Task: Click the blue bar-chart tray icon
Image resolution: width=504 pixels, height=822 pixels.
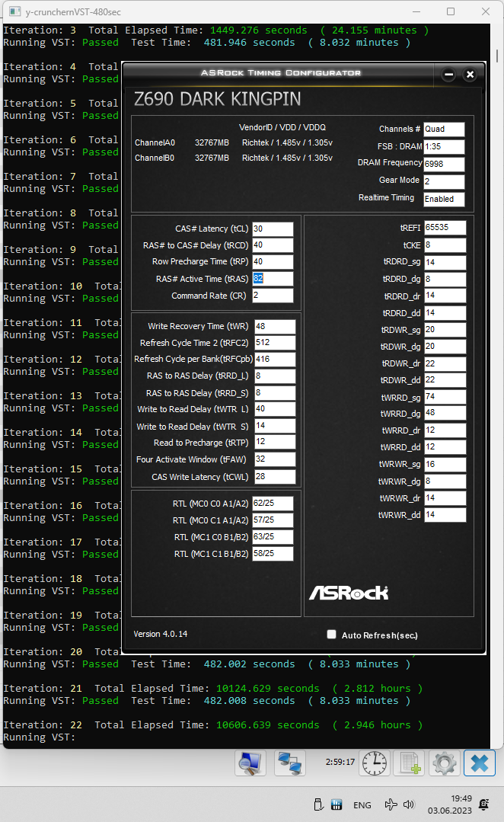Action: (x=337, y=804)
